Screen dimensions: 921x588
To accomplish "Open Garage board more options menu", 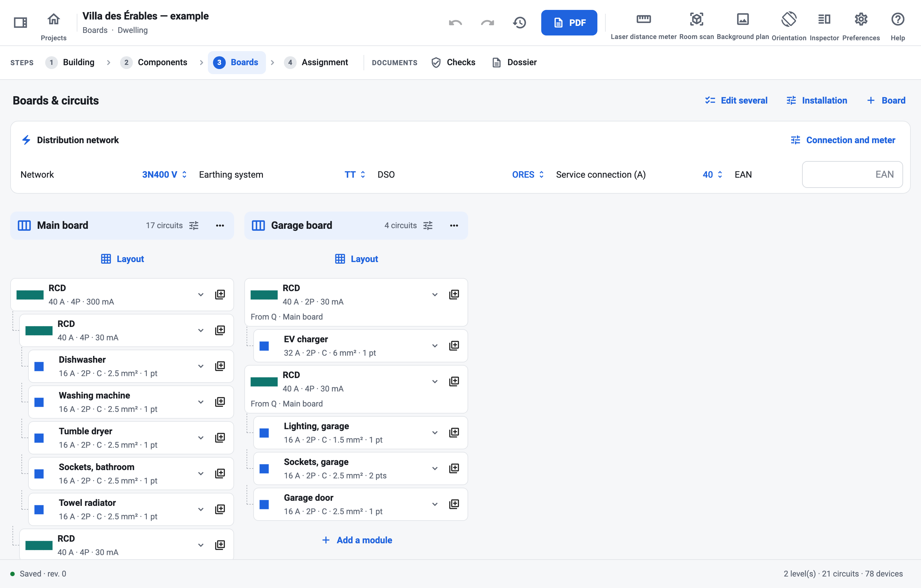I will [x=454, y=226].
